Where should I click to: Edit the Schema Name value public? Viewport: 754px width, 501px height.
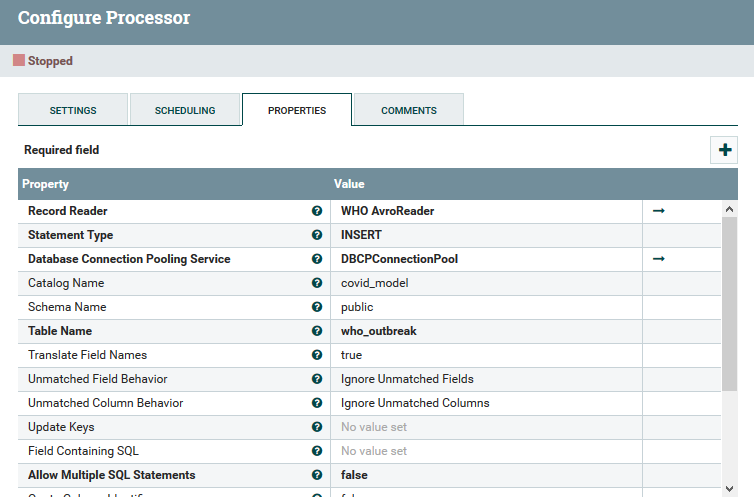tap(486, 307)
